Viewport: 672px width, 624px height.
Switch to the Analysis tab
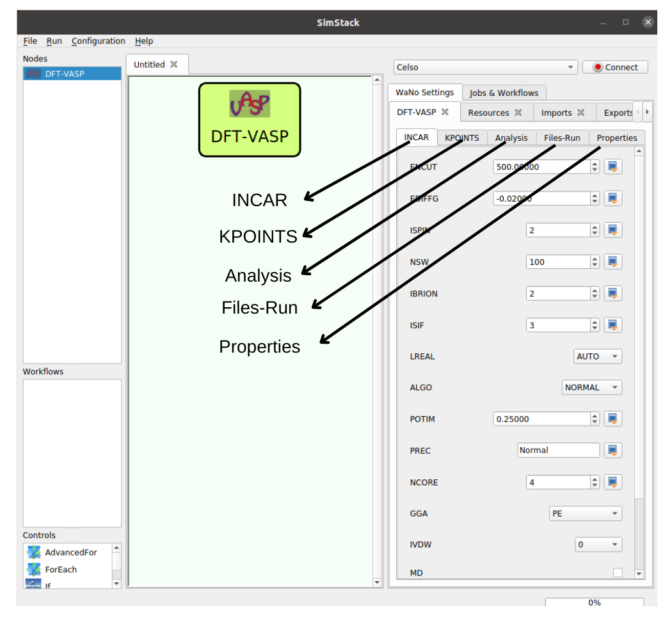511,138
